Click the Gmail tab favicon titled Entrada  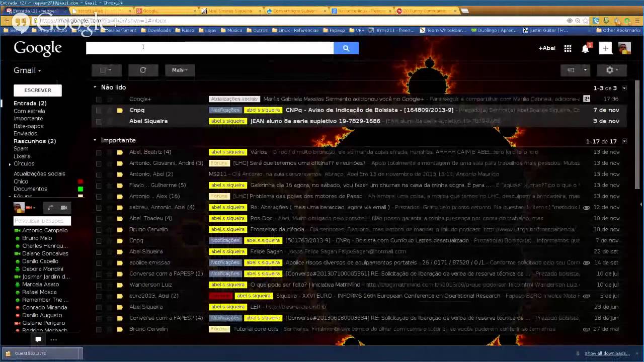(x=9, y=11)
